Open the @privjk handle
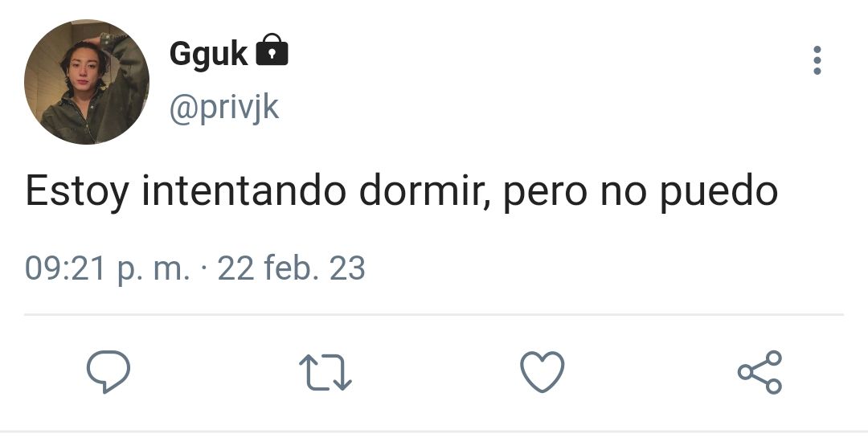 [224, 108]
